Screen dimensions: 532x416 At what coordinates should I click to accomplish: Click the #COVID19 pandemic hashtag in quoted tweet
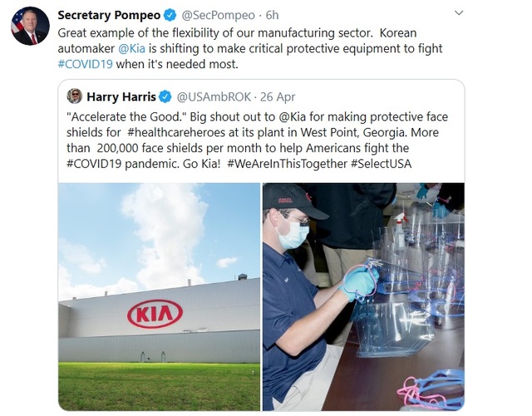[94, 164]
